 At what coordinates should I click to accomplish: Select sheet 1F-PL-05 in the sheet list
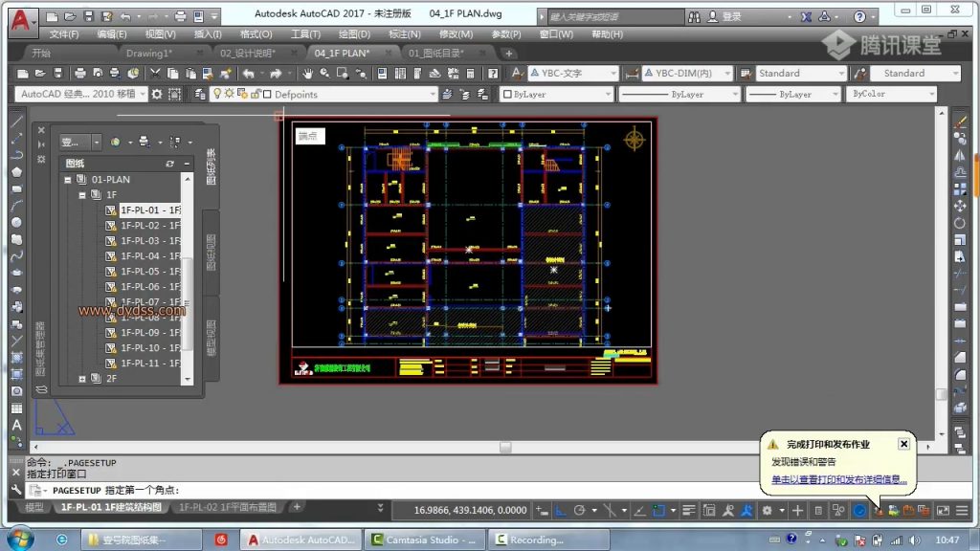tap(150, 271)
